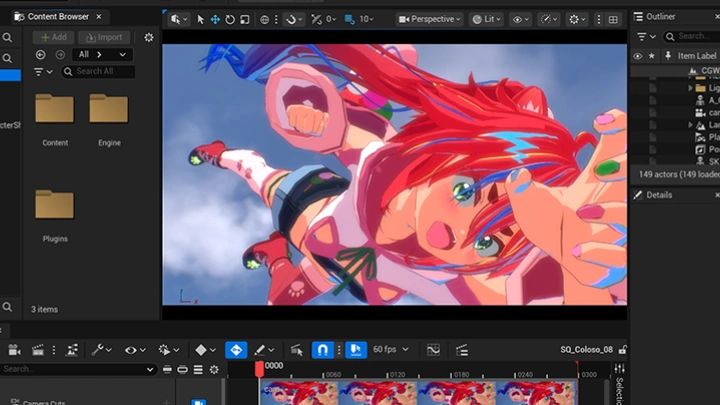Expand the path dropdown chevron beside All

(123, 55)
